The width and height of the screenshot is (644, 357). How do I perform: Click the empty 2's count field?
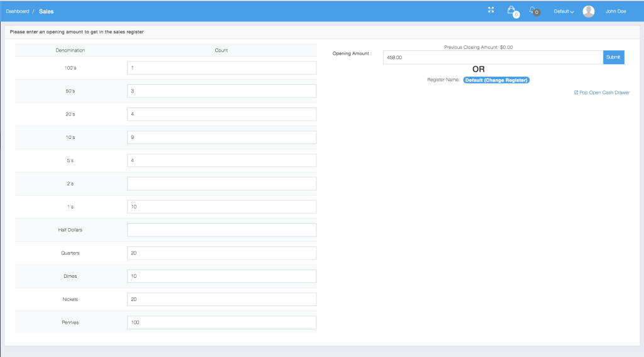(221, 184)
